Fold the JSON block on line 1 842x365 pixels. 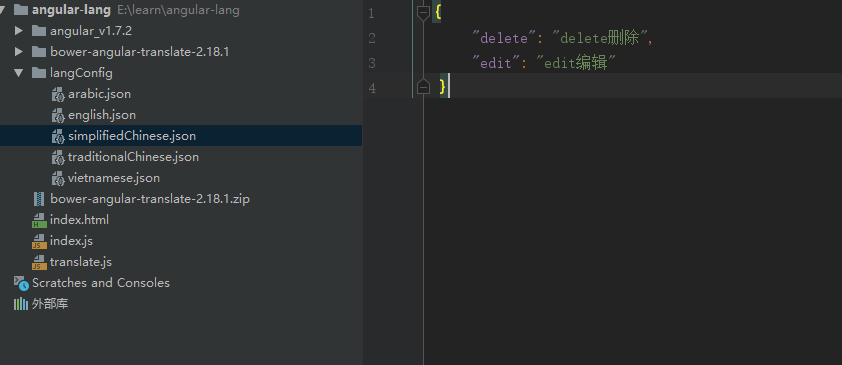pyautogui.click(x=424, y=12)
